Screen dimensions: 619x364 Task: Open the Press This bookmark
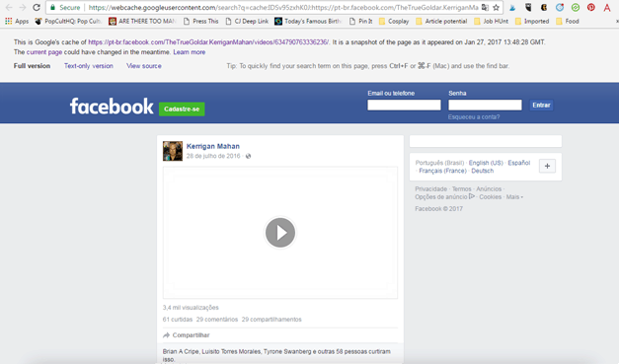[201, 22]
